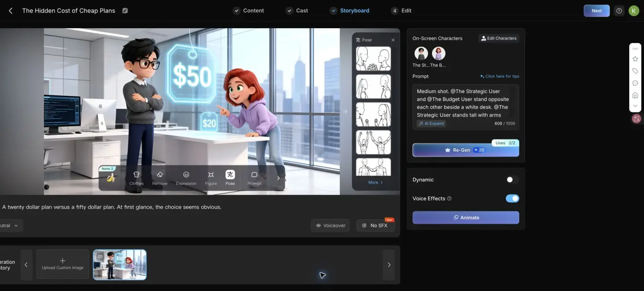This screenshot has height=291, width=644.
Task: Click the Next button
Action: [597, 11]
